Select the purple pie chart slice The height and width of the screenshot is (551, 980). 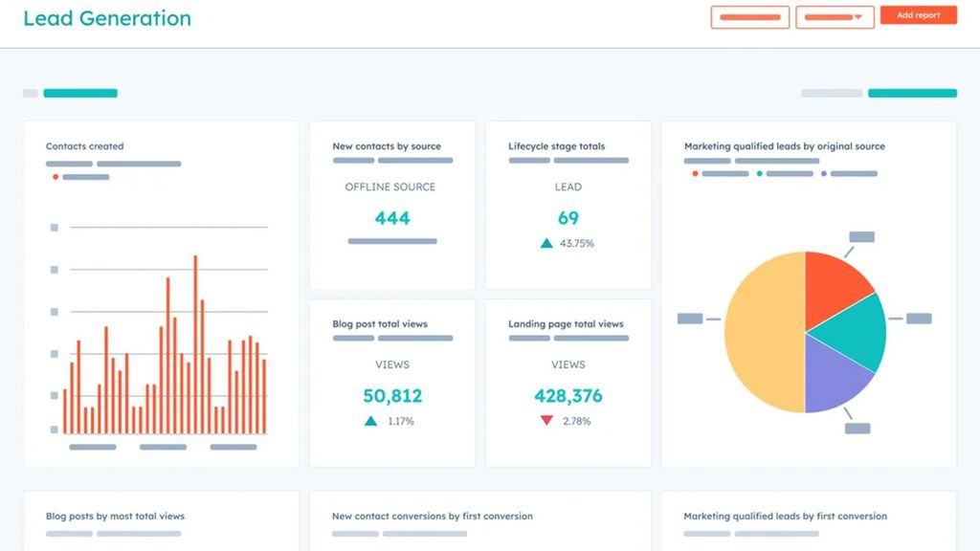(x=831, y=380)
